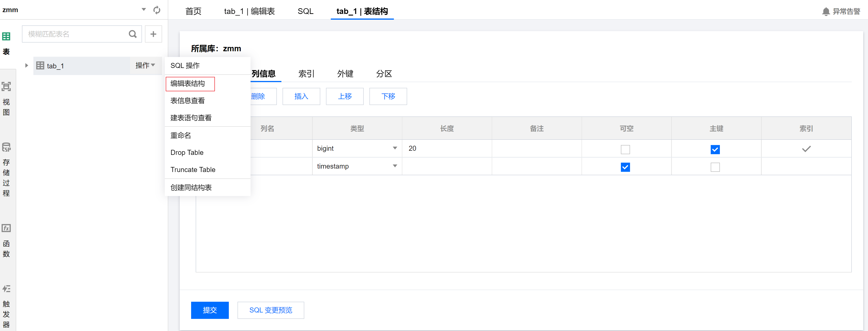Click the search magnifier icon
The width and height of the screenshot is (868, 331).
pos(133,34)
